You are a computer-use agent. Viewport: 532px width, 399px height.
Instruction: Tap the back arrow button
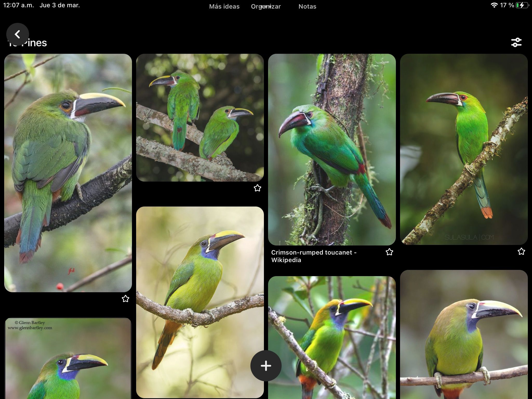tap(17, 34)
